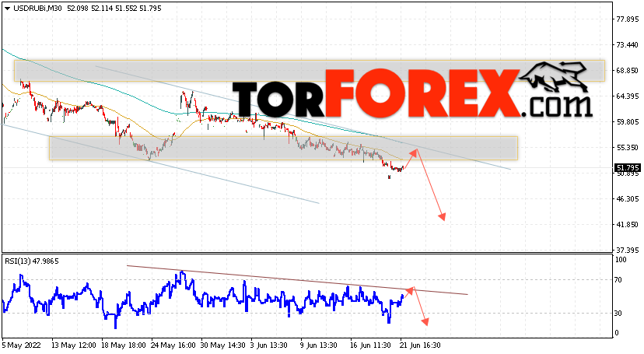This screenshot has height=354, width=644.
Task: Select the 30 May 14:30 time label
Action: click(x=223, y=345)
